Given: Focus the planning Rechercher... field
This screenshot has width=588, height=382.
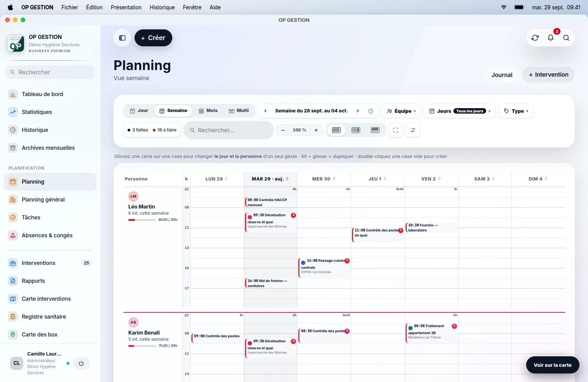Looking at the screenshot, I should pyautogui.click(x=229, y=130).
